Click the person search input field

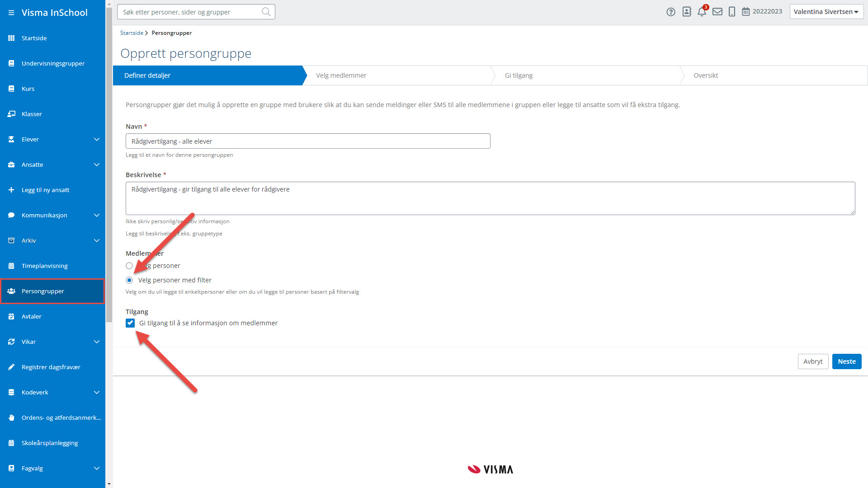point(196,12)
